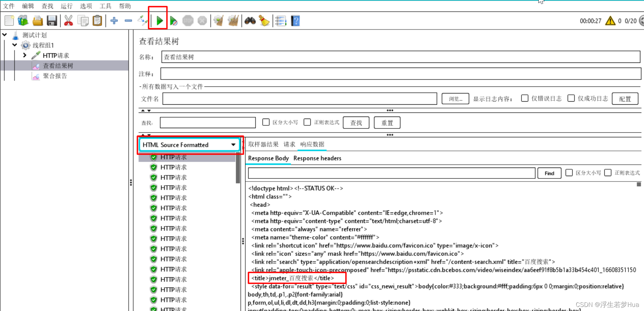
Task: Select 查看结果树 in the test tree
Action: (58, 66)
